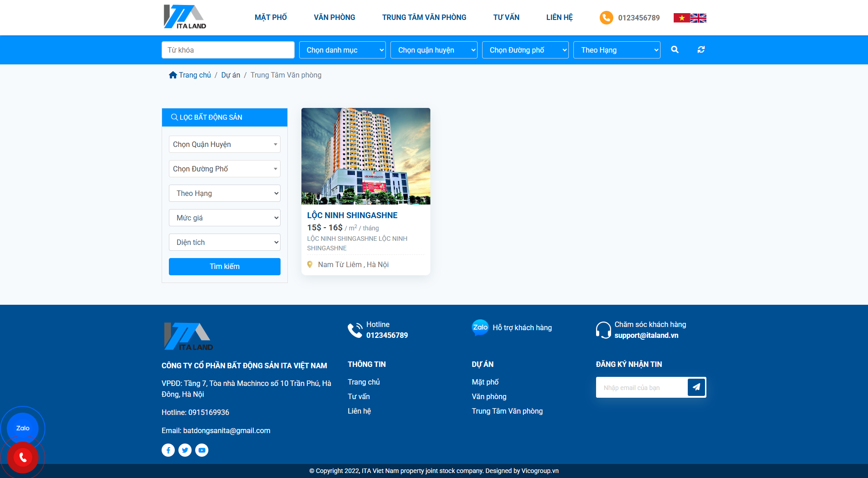
Task: Open the Facebook social icon in footer
Action: click(x=168, y=450)
